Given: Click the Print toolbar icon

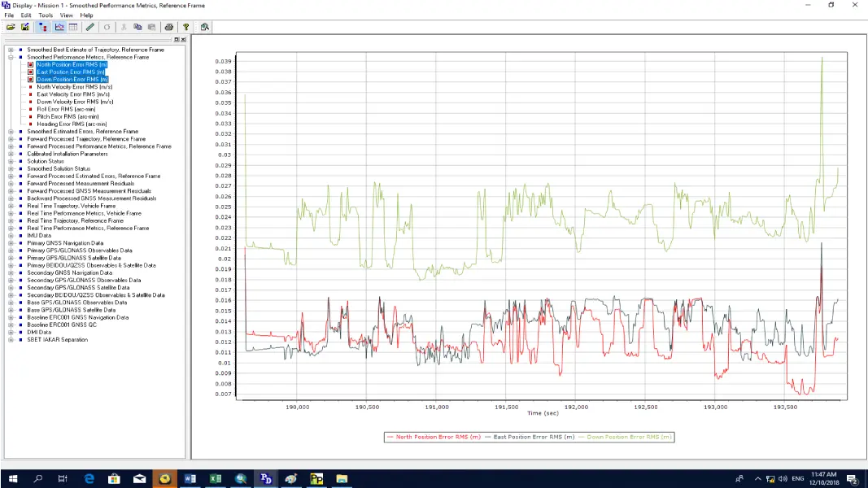Looking at the screenshot, I should [168, 27].
